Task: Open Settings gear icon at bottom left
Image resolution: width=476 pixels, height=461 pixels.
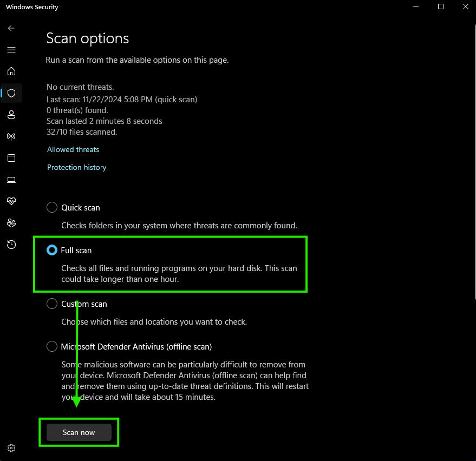Action: pos(11,448)
